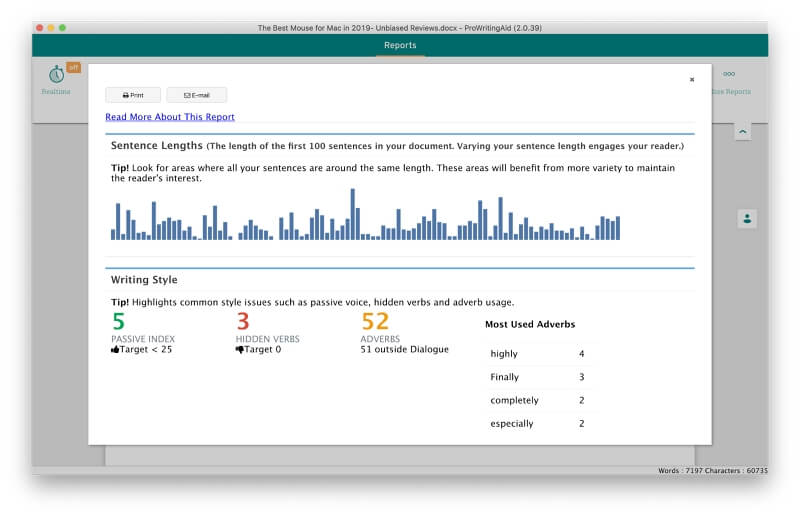Click the 52 Adverbs count

point(375,322)
